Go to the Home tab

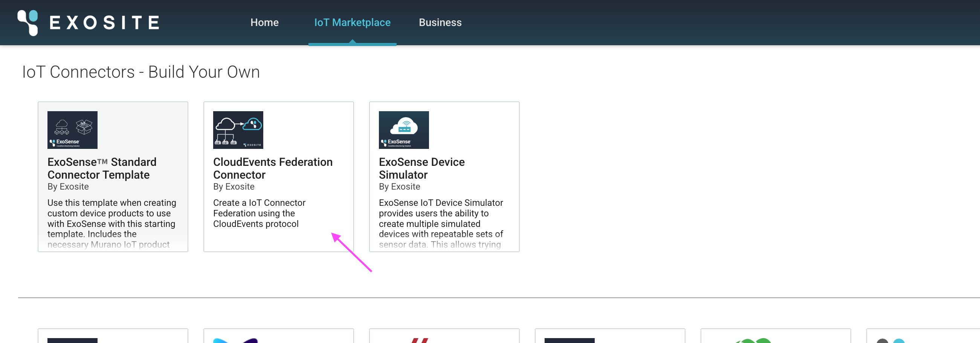pyautogui.click(x=264, y=23)
